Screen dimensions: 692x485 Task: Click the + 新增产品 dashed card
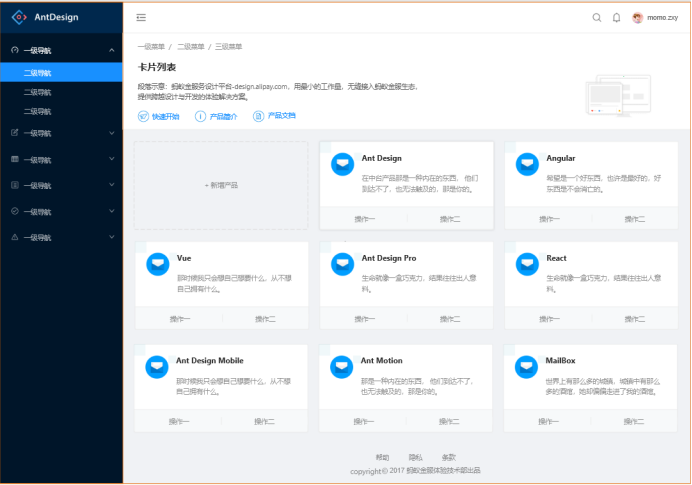click(x=221, y=185)
